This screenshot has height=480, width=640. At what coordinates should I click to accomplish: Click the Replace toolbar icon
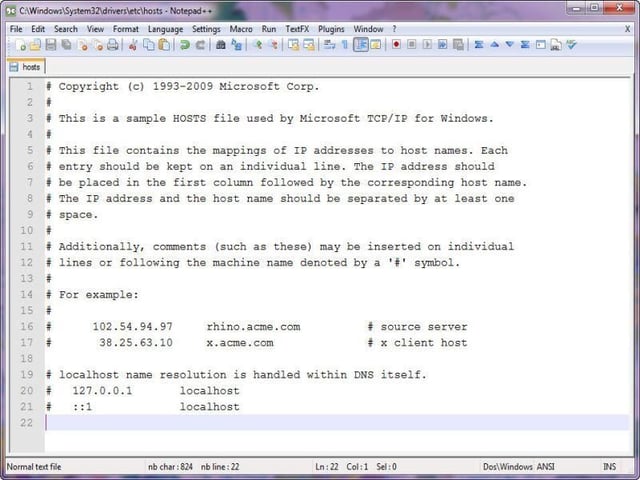point(236,44)
